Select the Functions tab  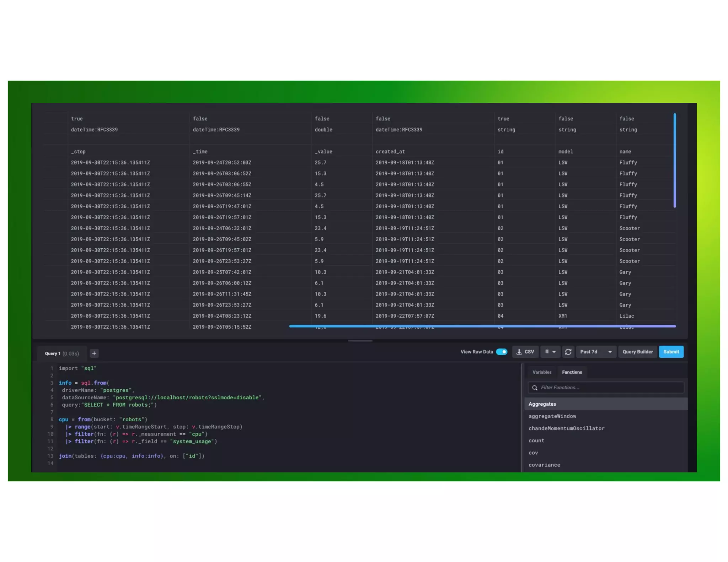tap(572, 372)
